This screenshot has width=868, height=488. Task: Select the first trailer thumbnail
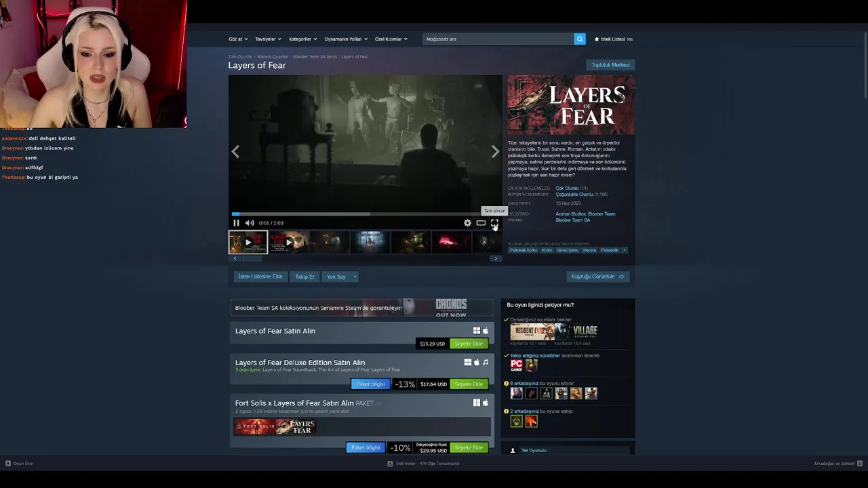[248, 242]
